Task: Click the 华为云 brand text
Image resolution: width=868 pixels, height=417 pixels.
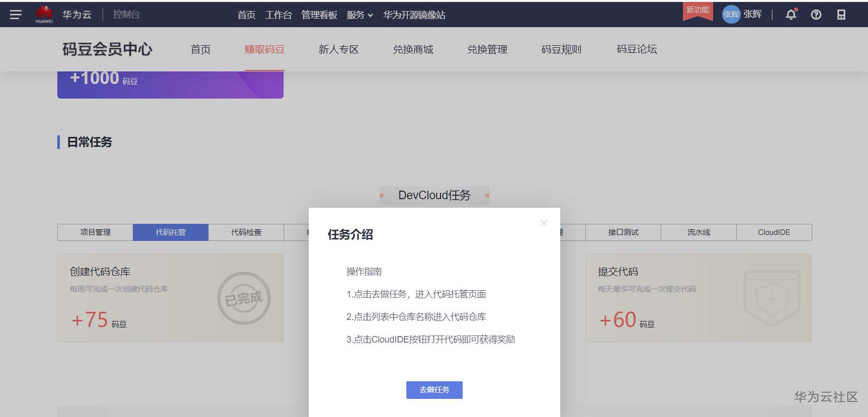Action: [x=77, y=15]
